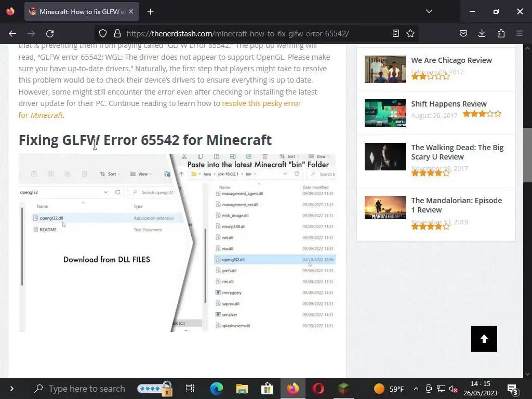Open File Explorer from the taskbar
Screen dimensions: 532x399
[242, 389]
